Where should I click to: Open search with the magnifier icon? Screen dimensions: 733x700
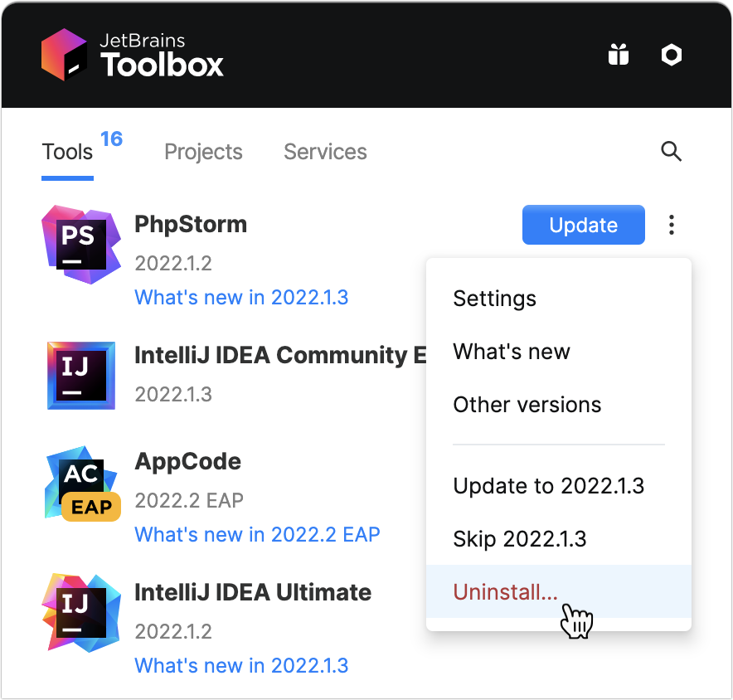click(671, 152)
